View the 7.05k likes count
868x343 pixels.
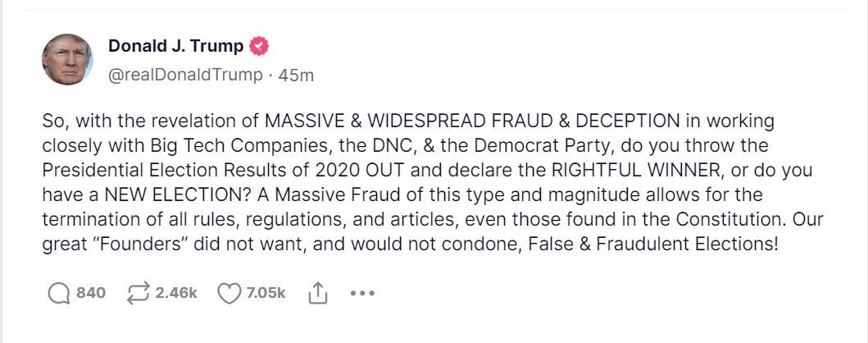point(266,293)
